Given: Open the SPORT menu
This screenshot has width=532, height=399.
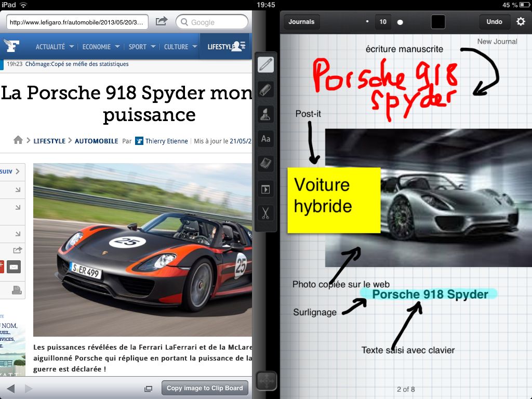Looking at the screenshot, I should tap(137, 47).
